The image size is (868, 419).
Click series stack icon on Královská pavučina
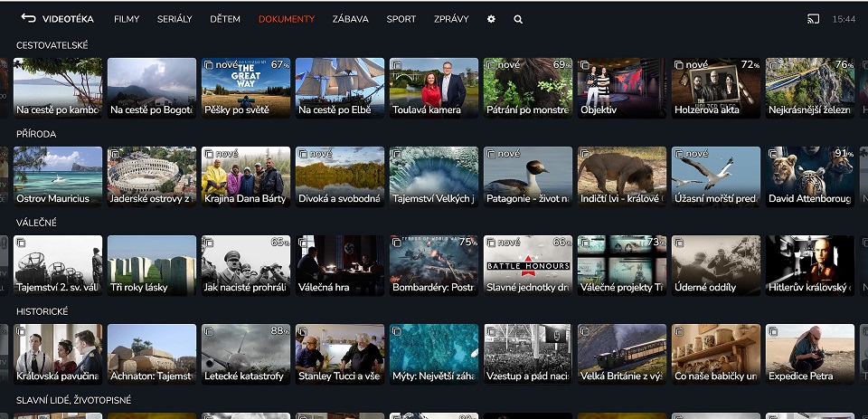tap(21, 331)
